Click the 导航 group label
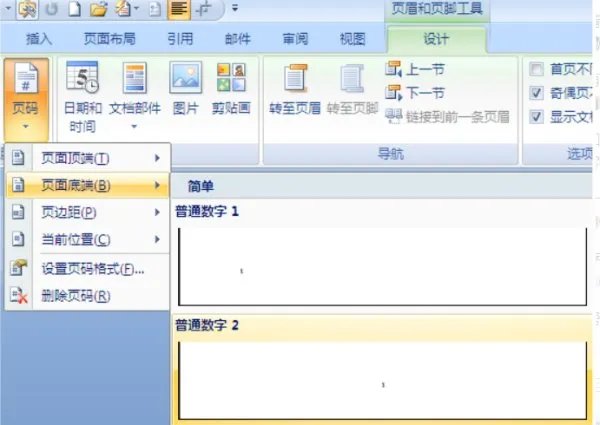 pos(391,154)
